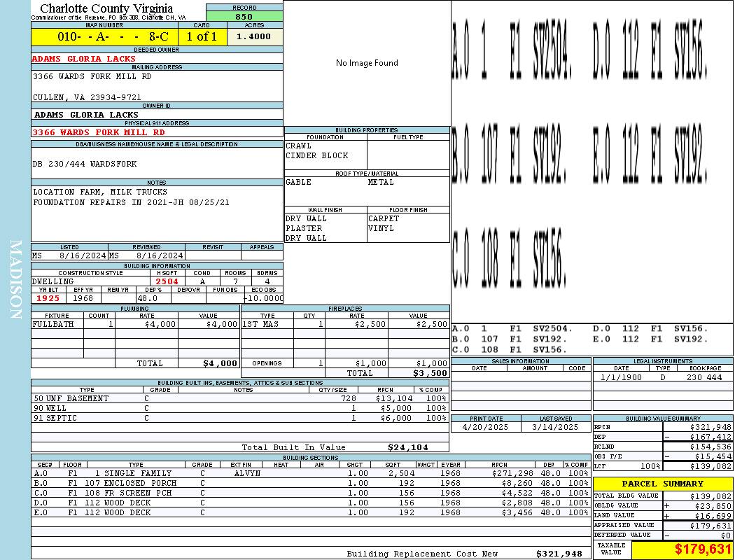Select the OPENINGS value $1,000
Image resolution: width=735 pixels, height=560 pixels.
click(432, 363)
